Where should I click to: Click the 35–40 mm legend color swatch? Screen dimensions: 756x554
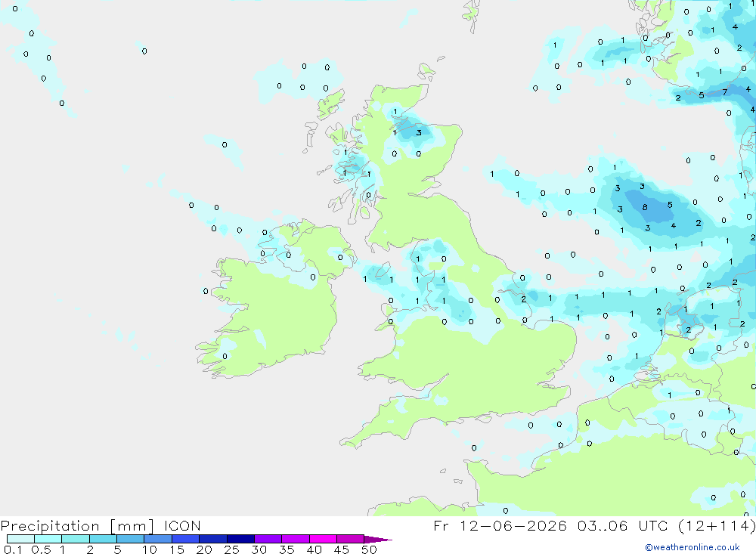pos(296,539)
